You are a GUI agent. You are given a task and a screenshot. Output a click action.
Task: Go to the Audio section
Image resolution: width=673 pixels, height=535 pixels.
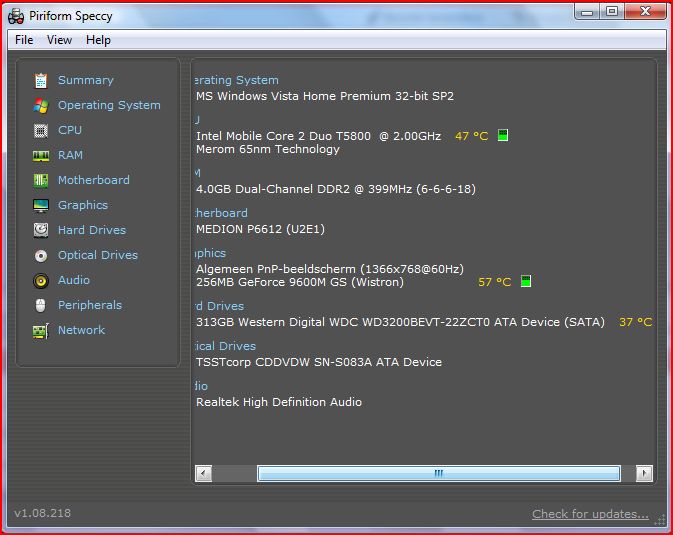[x=74, y=280]
